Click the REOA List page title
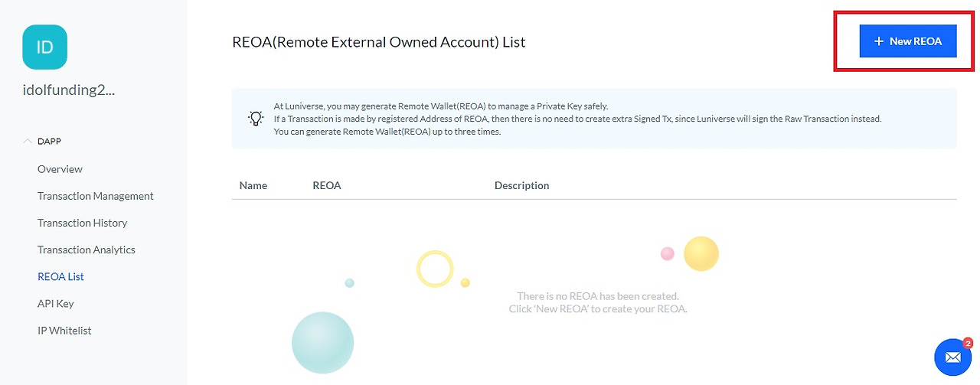Viewport: 980px width, 385px height. pos(379,42)
